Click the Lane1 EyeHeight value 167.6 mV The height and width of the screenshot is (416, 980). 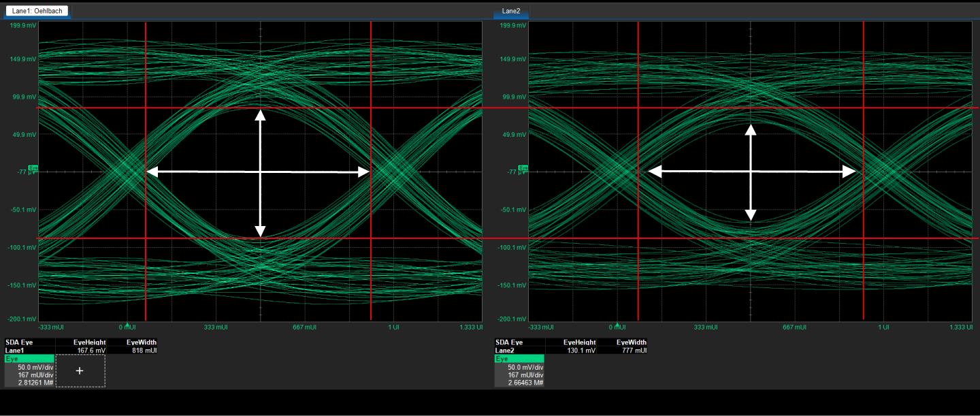[91, 351]
